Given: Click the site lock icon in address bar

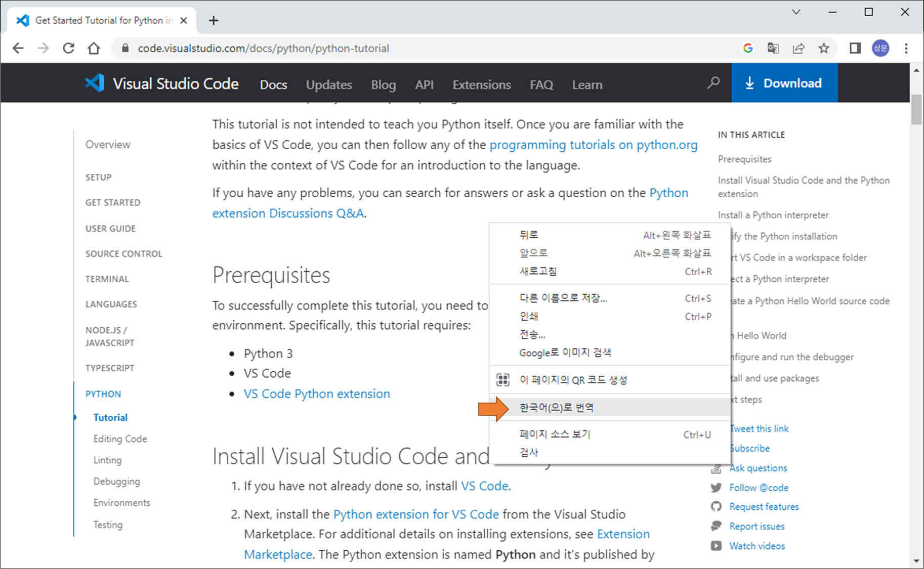Looking at the screenshot, I should pos(125,48).
